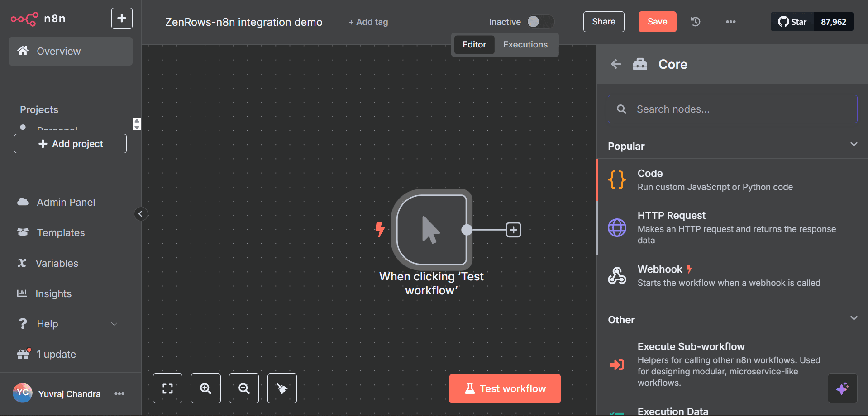Click the Projects heading
Viewport: 868px width, 416px height.
[x=39, y=110]
